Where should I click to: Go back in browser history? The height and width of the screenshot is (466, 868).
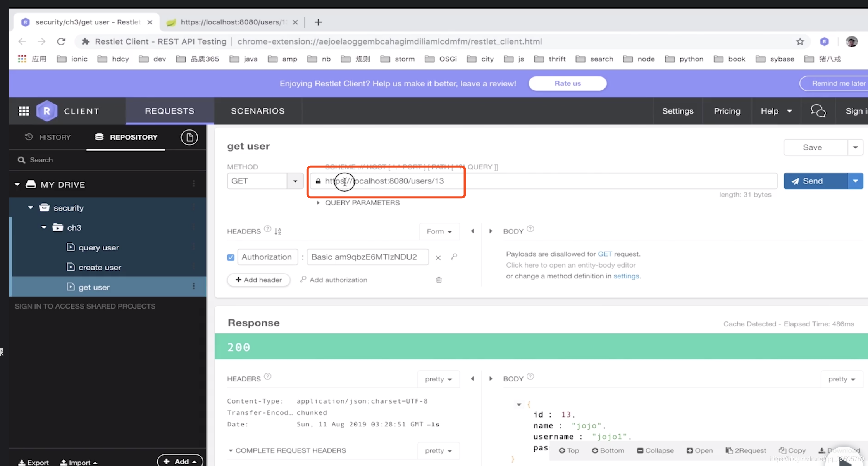(x=22, y=41)
